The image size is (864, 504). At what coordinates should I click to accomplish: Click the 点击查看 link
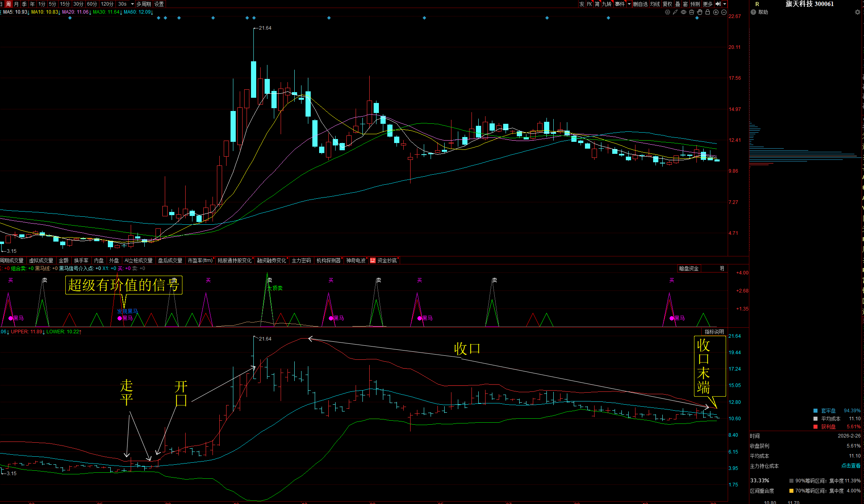coord(851,466)
